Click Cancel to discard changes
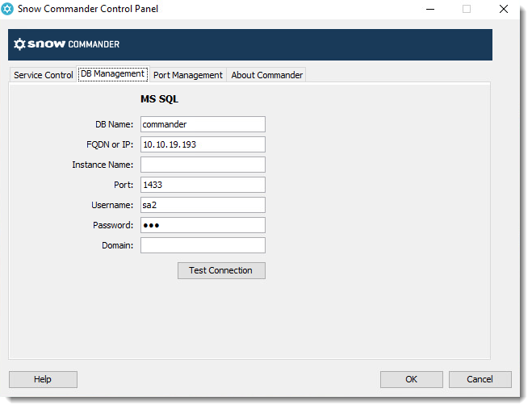 pos(480,379)
